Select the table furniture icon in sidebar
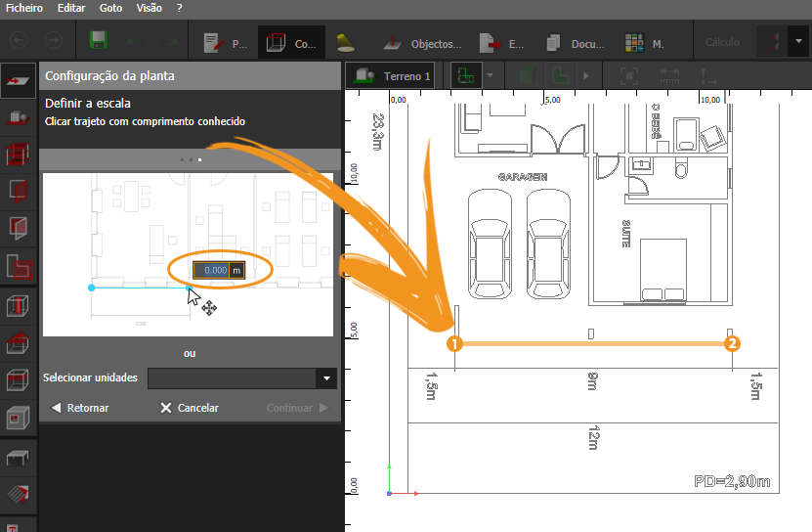812x532 pixels. pos(18,456)
